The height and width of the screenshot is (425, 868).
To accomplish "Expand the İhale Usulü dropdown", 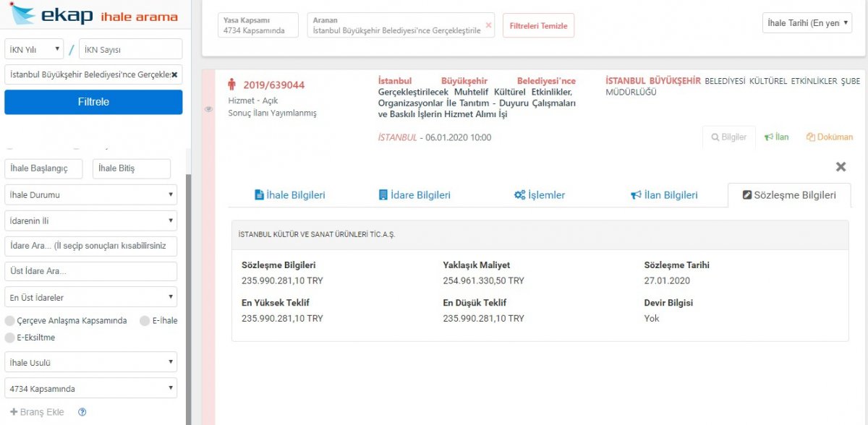I will click(x=91, y=362).
